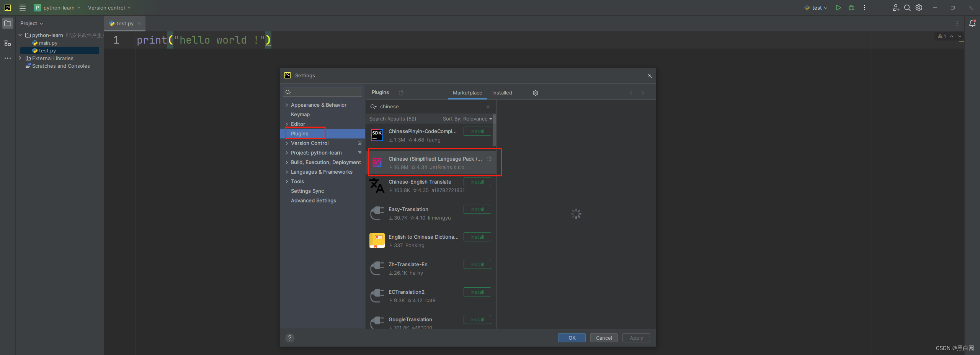Open Search Everywhere magnifier
This screenshot has width=980, height=355.
907,8
